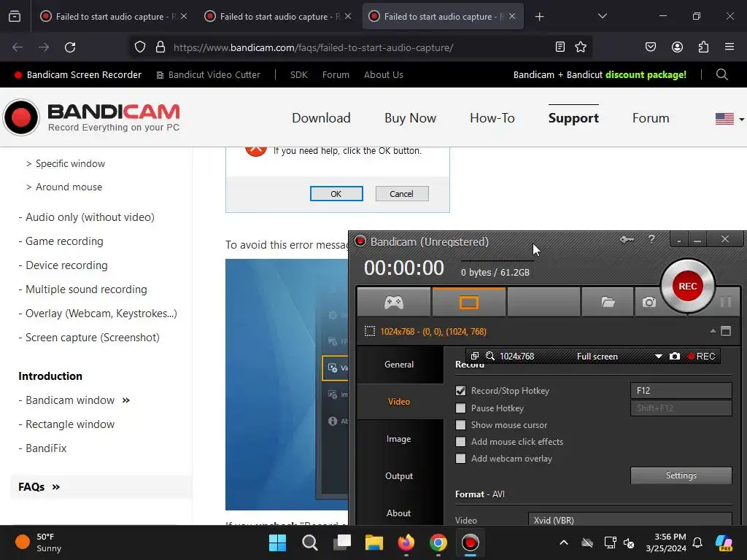This screenshot has height=560, width=747.
Task: Disable the Record/Stop Hotkey checkbox
Action: pos(460,391)
